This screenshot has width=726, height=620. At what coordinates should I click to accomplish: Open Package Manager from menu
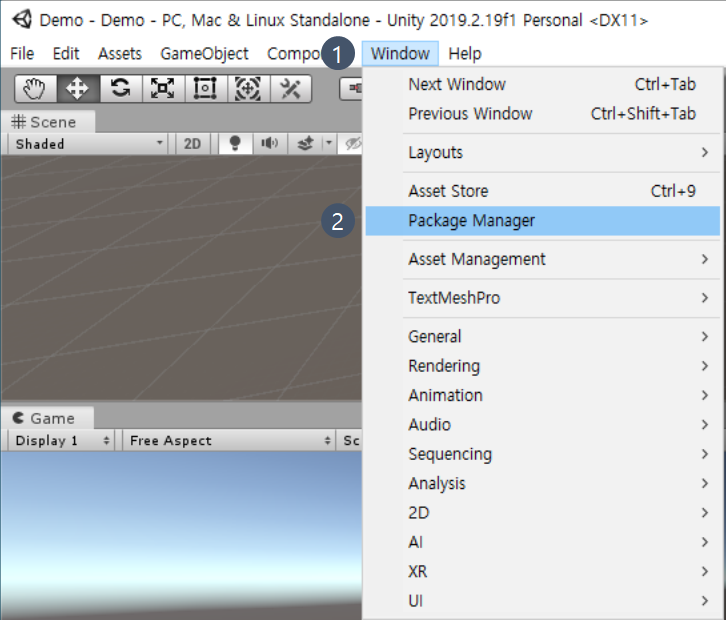click(x=543, y=221)
